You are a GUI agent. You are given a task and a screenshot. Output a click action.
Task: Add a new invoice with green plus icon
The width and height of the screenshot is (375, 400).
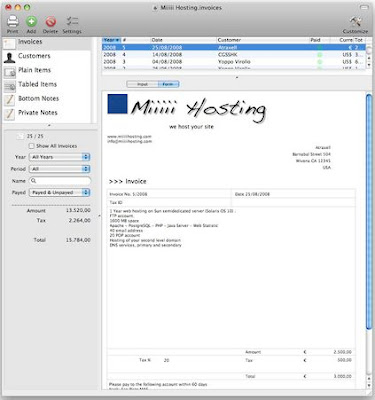(31, 22)
